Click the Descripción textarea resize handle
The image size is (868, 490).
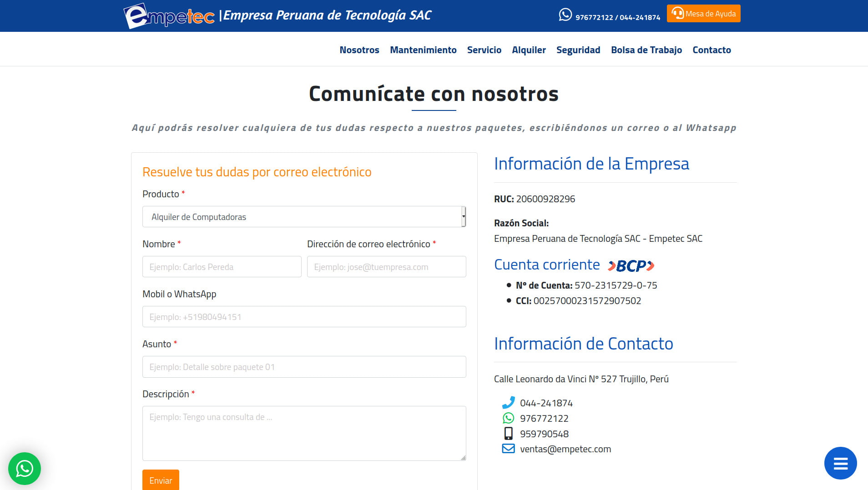(x=463, y=458)
